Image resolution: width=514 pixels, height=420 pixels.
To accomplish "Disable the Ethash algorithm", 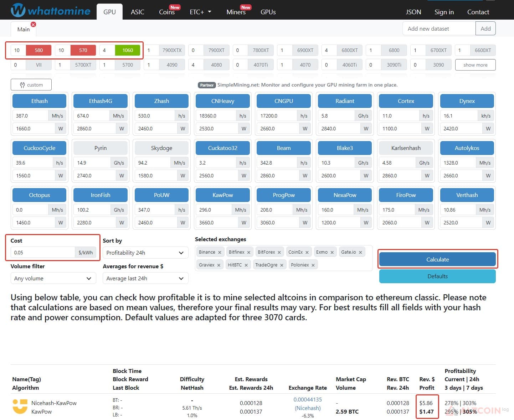I will 39,101.
